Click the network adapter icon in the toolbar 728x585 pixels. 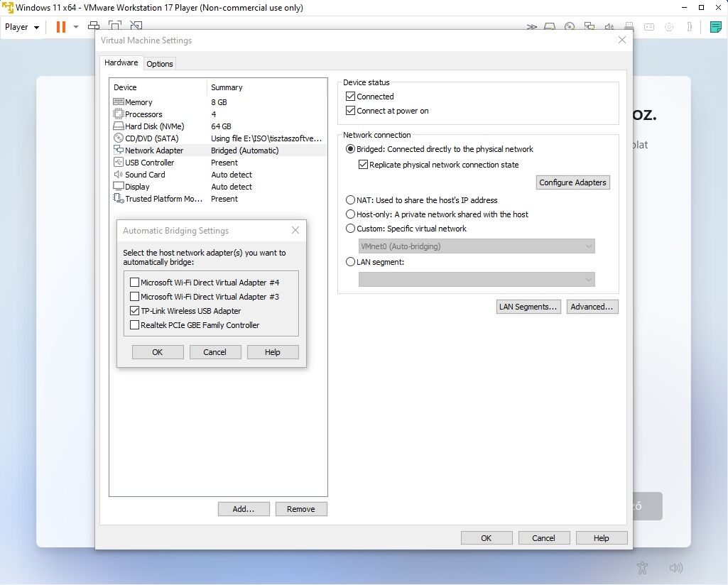[590, 27]
